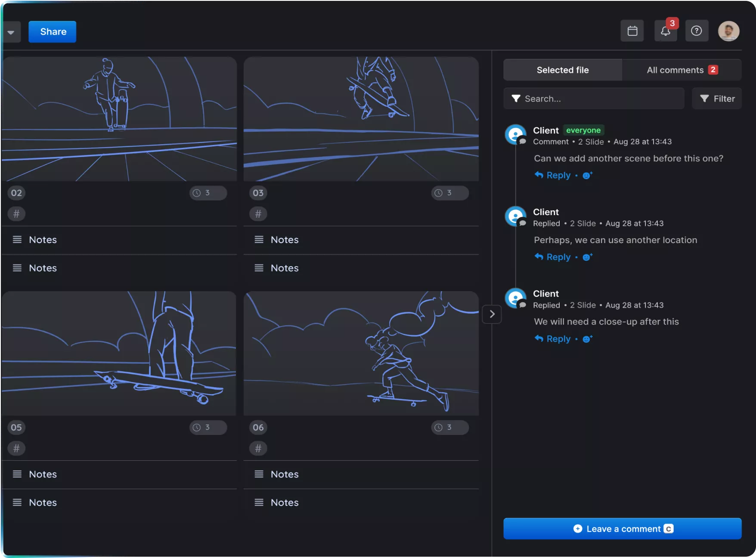756x558 pixels.
Task: Open the Filter comments options
Action: tap(716, 99)
